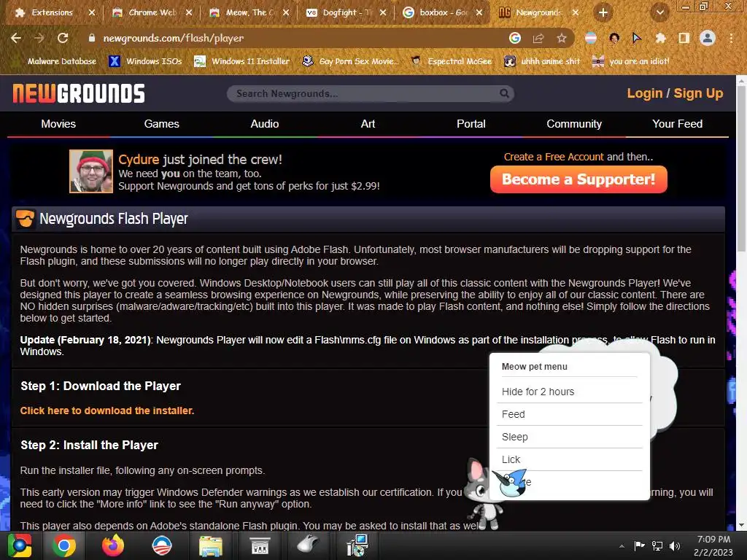
Task: Open the Espectral McGee bookmark
Action: [x=451, y=61]
